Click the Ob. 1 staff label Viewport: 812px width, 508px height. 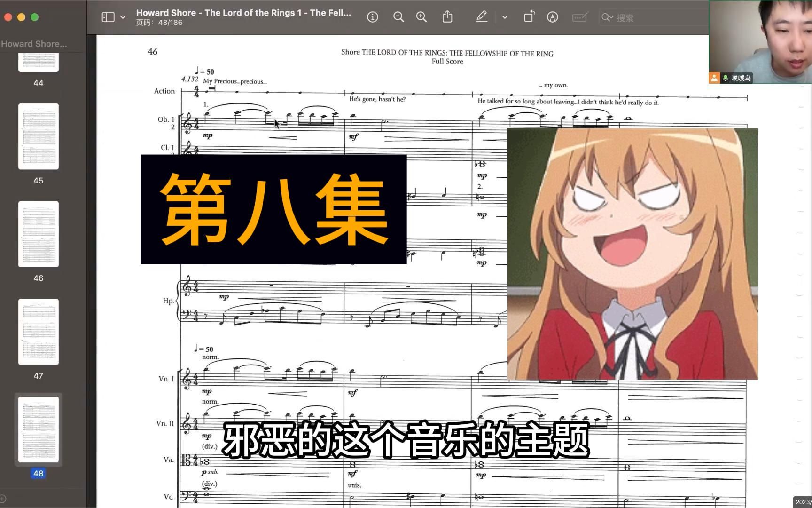[166, 119]
